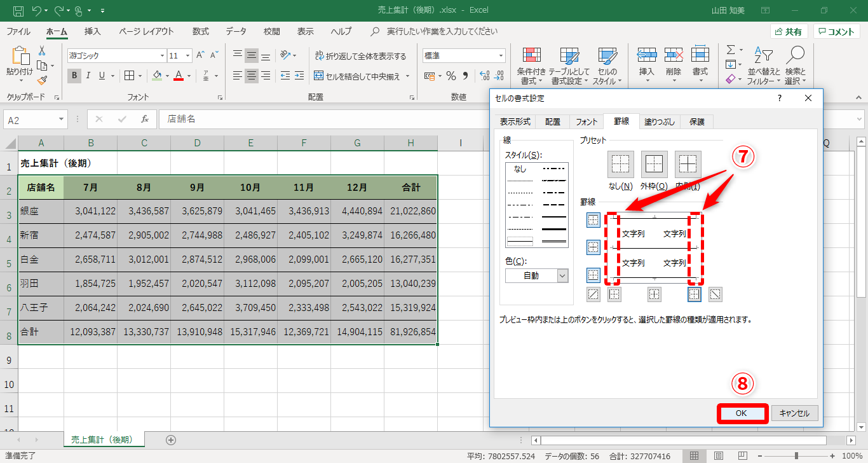Open the 標準 number format dropdown

[x=501, y=55]
